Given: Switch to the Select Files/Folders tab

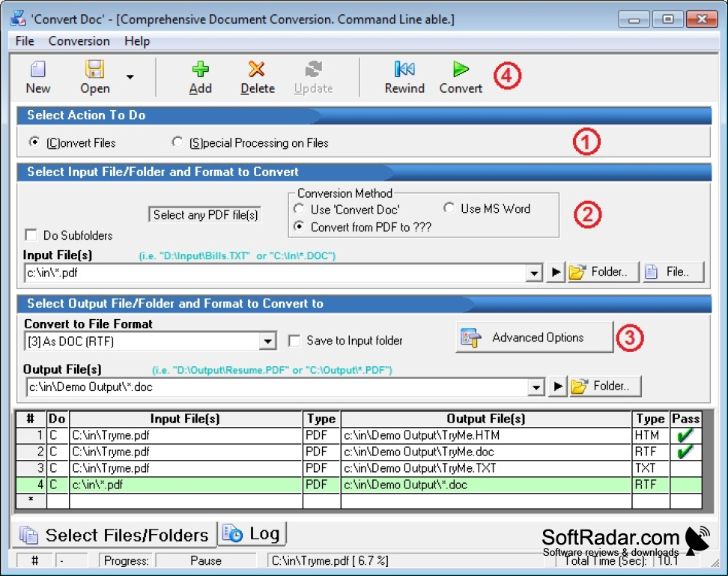Looking at the screenshot, I should [114, 535].
